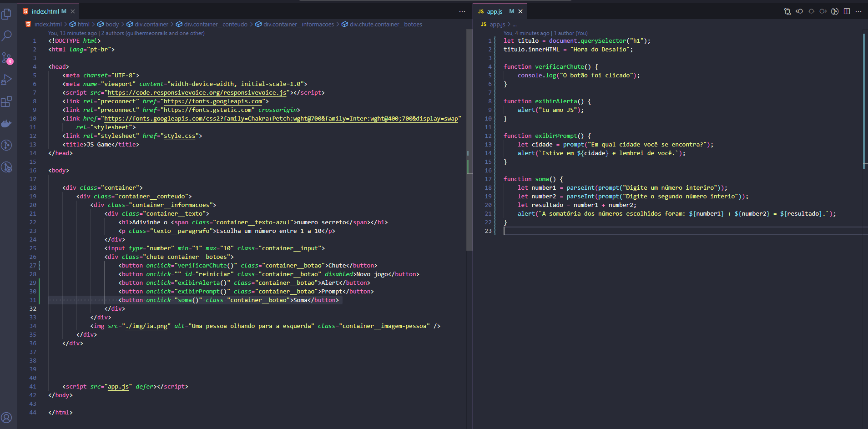Click the circled Git graph icon in the right editor toolbar
Viewport: 868px width, 429px height.
(x=835, y=11)
